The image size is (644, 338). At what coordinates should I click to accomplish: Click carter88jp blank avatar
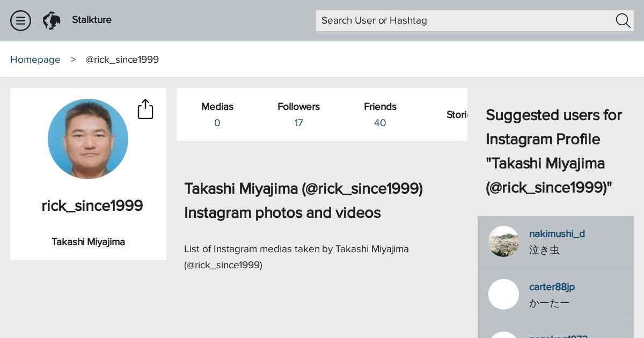pos(503,294)
